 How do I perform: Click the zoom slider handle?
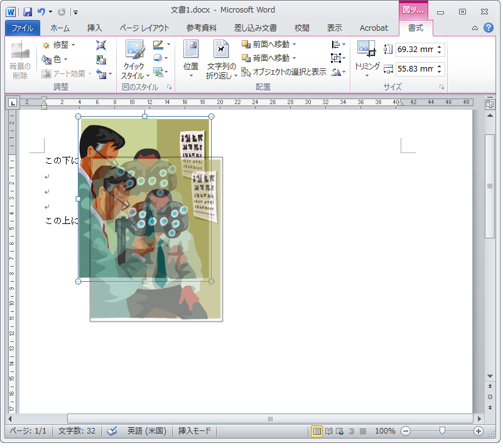(x=443, y=431)
